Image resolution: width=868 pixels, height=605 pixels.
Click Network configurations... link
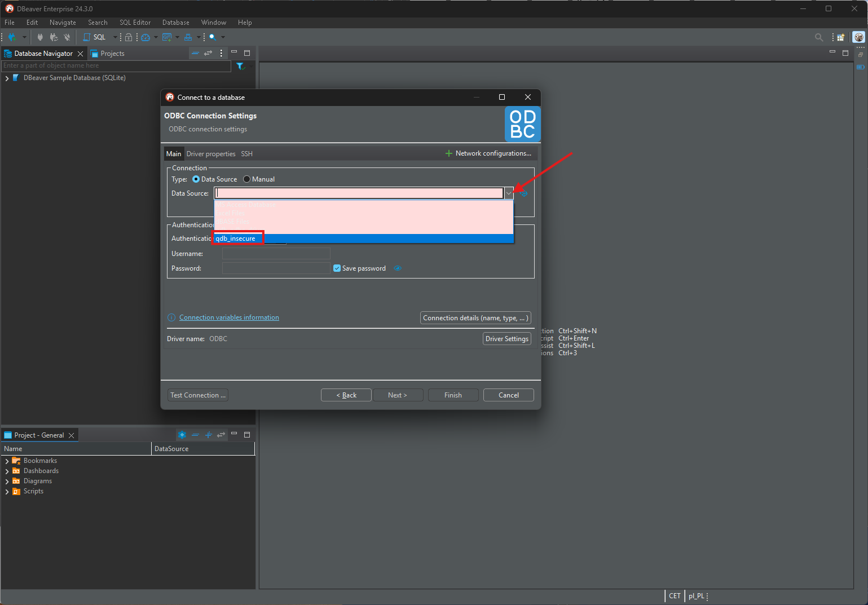point(488,153)
